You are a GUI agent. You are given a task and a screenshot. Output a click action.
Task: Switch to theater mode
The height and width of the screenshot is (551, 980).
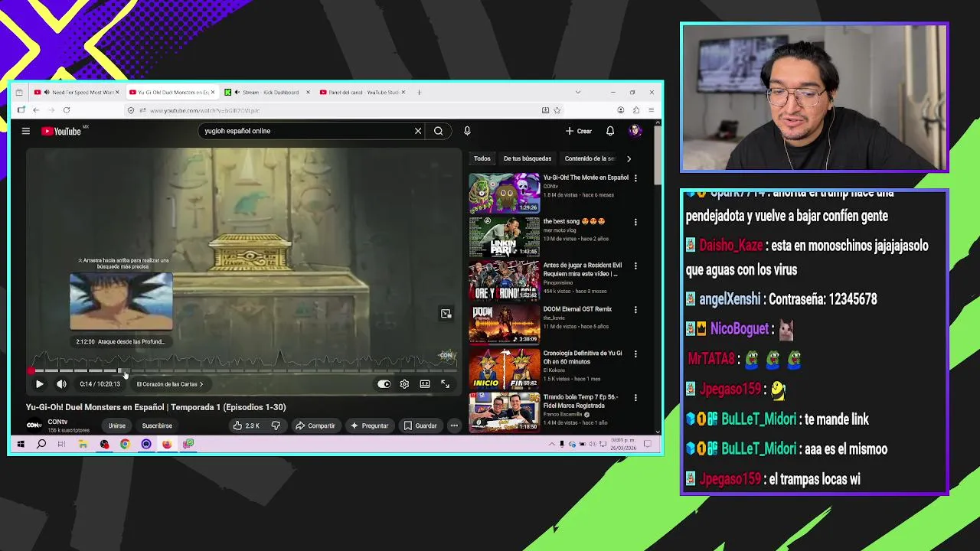425,384
